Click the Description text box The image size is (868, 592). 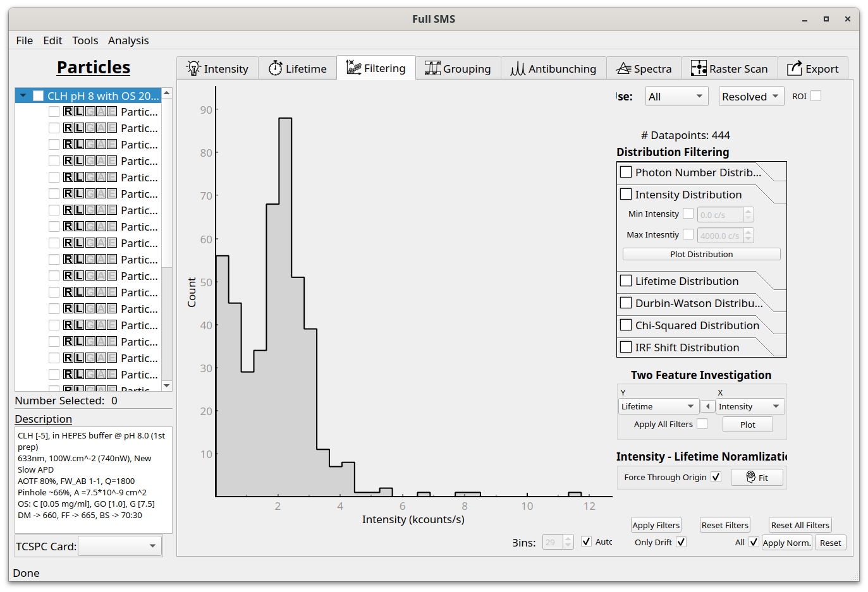tap(94, 480)
